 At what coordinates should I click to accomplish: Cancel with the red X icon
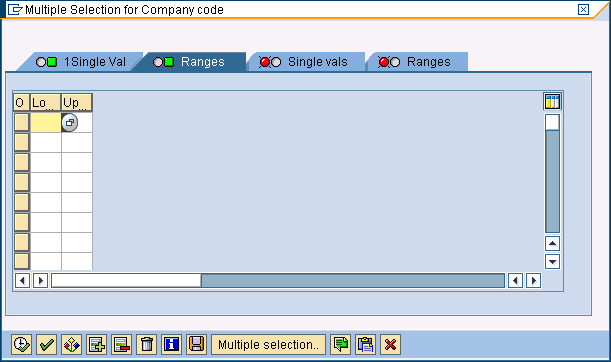pos(390,344)
